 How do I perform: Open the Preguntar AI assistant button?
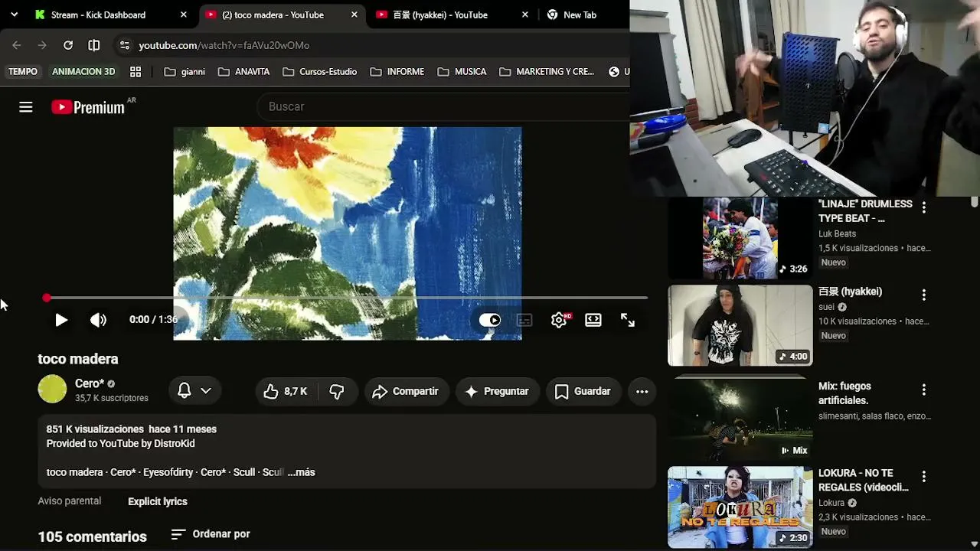point(497,391)
